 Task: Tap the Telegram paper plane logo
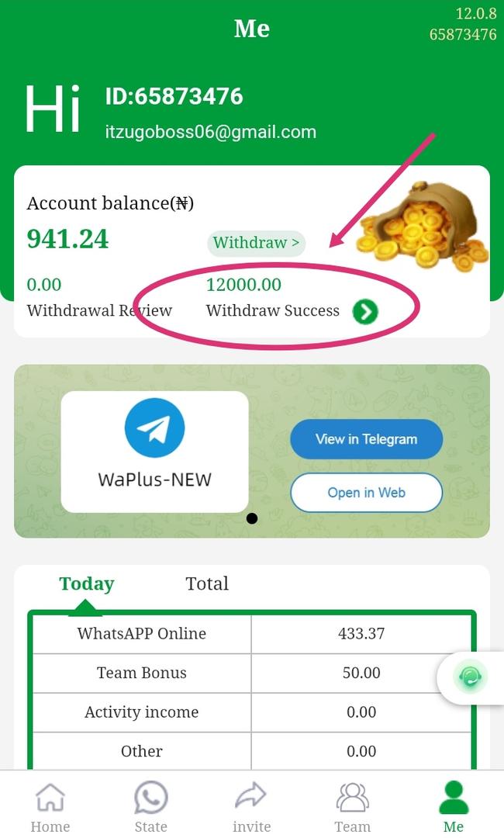pos(155,428)
